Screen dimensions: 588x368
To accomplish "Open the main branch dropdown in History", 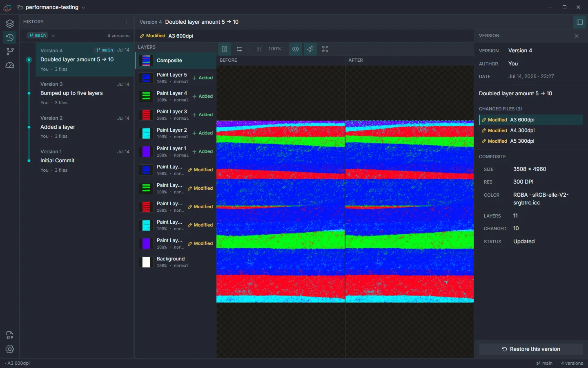I will coord(41,36).
